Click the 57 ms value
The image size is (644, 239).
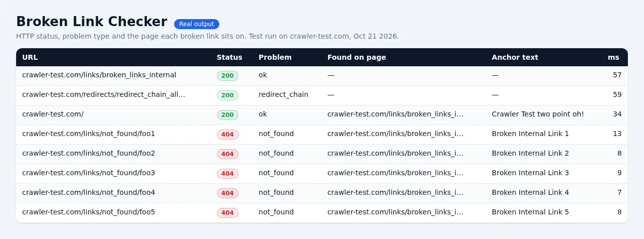617,75
